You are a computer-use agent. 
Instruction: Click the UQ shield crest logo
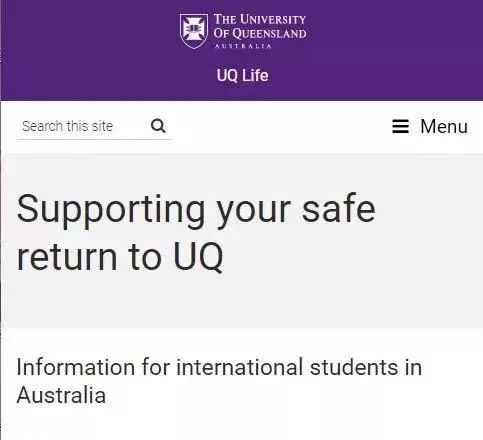[194, 31]
